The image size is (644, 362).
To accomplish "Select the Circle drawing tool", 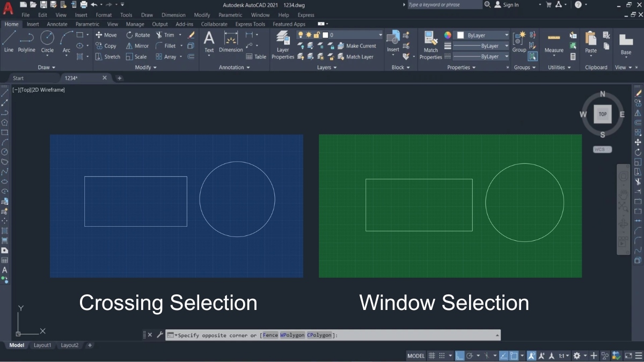I will pos(47,42).
